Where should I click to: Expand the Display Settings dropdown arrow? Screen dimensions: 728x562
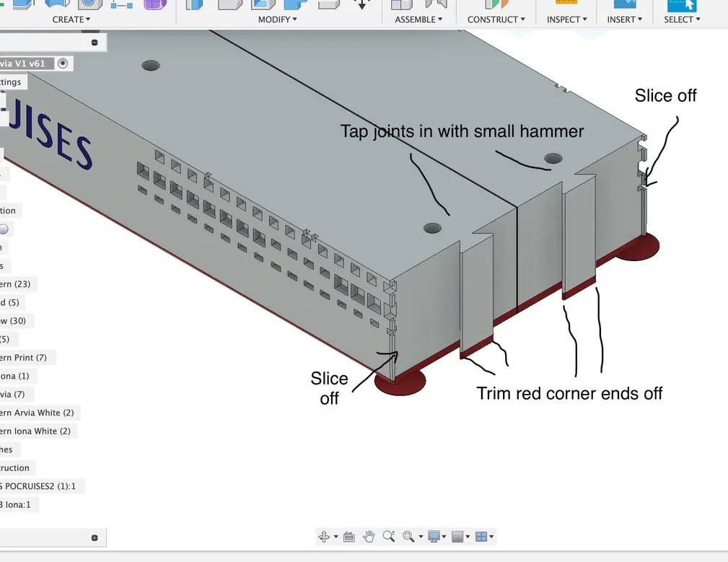[444, 537]
